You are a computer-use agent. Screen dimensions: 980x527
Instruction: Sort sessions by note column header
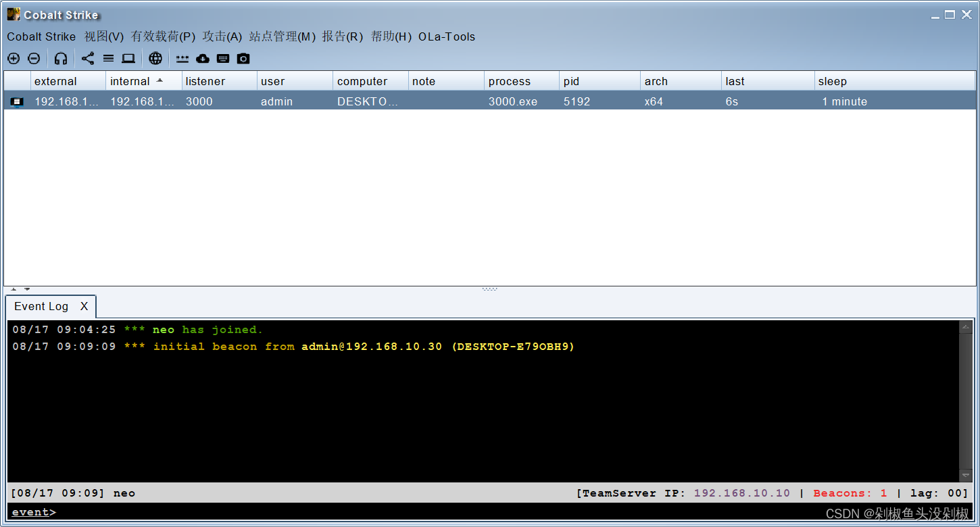pos(447,81)
